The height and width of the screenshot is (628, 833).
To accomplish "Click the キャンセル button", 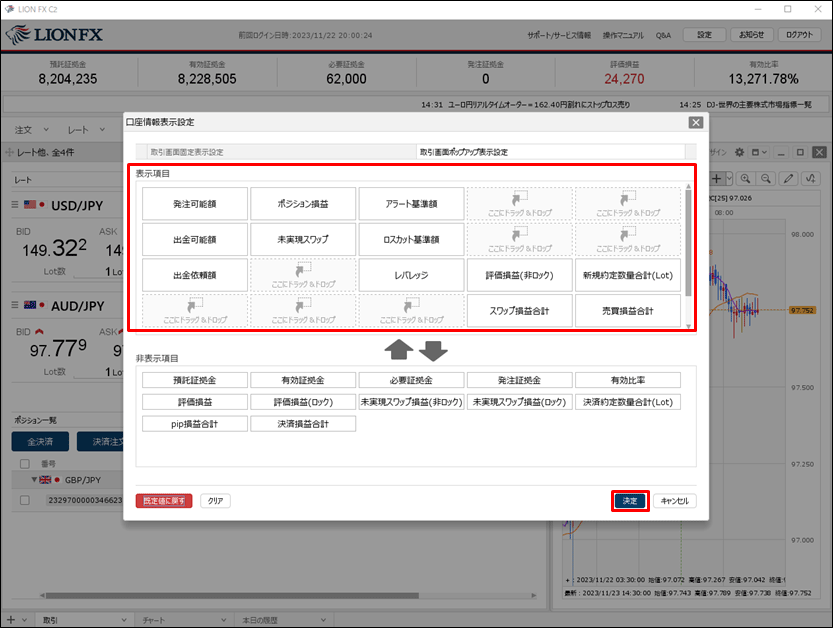I will pos(675,501).
